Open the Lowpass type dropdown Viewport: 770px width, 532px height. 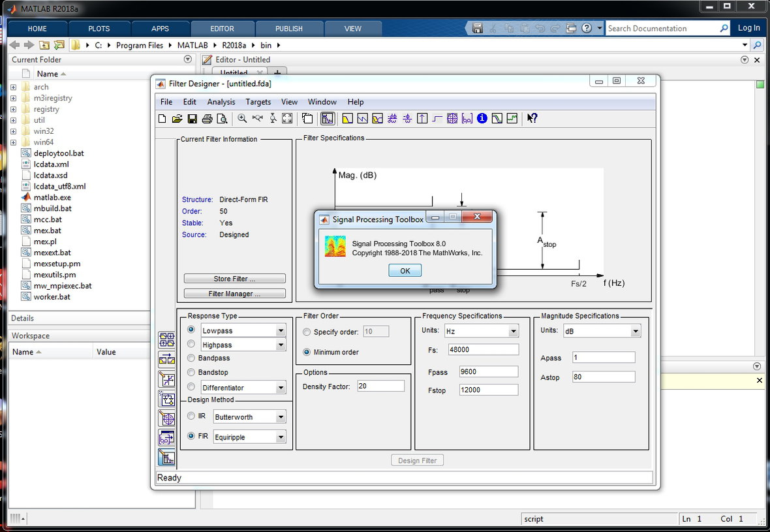[x=281, y=330]
